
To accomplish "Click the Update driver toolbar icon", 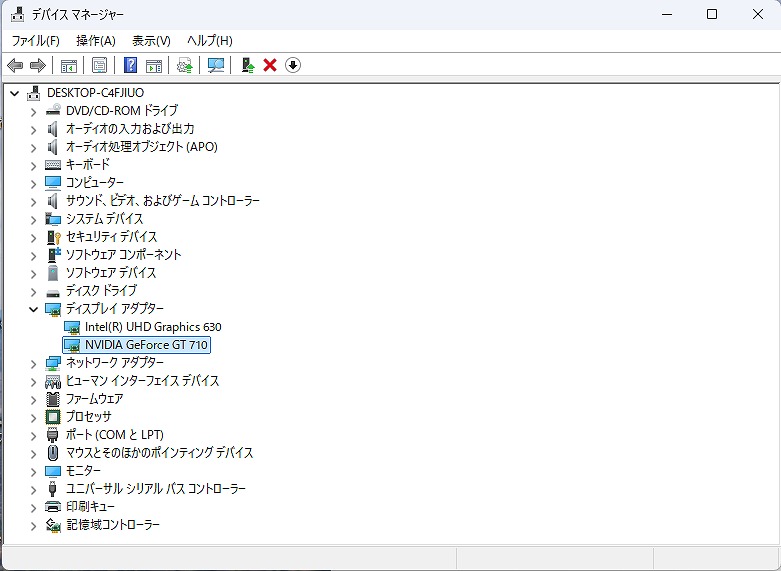I will click(247, 66).
